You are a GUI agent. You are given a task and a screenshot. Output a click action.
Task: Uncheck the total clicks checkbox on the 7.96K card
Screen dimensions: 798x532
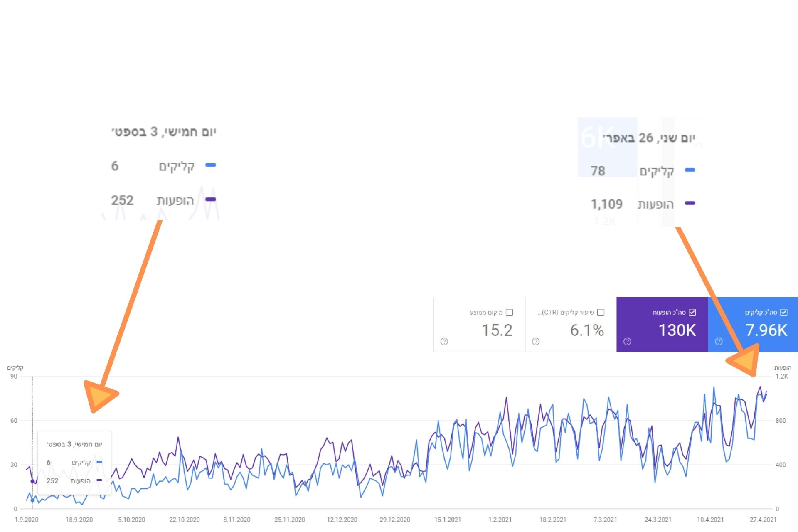[783, 312]
